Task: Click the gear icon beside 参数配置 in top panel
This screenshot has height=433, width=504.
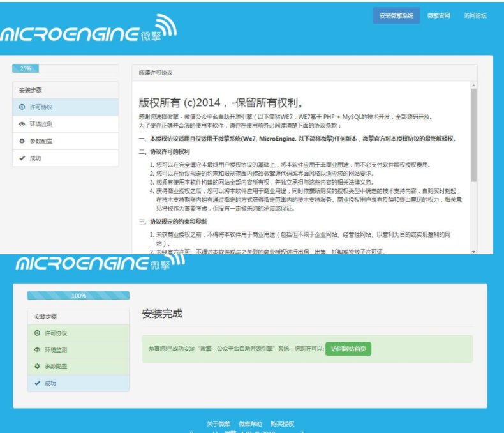Action: point(22,141)
